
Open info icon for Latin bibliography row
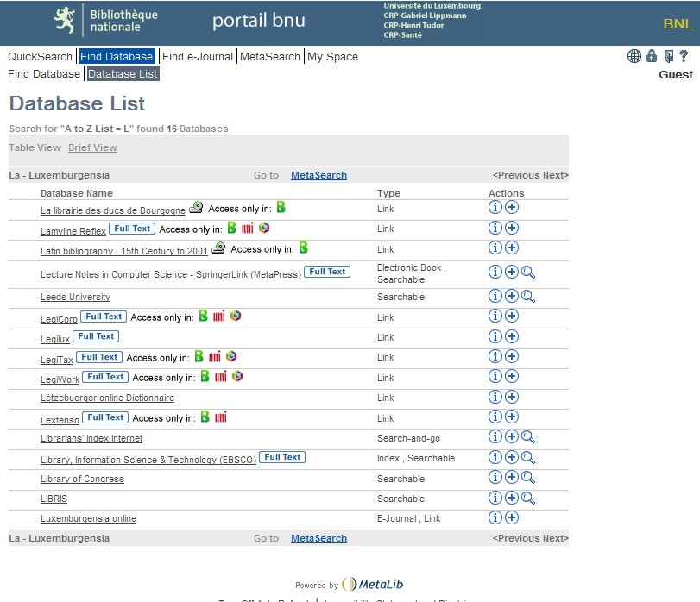coord(495,248)
